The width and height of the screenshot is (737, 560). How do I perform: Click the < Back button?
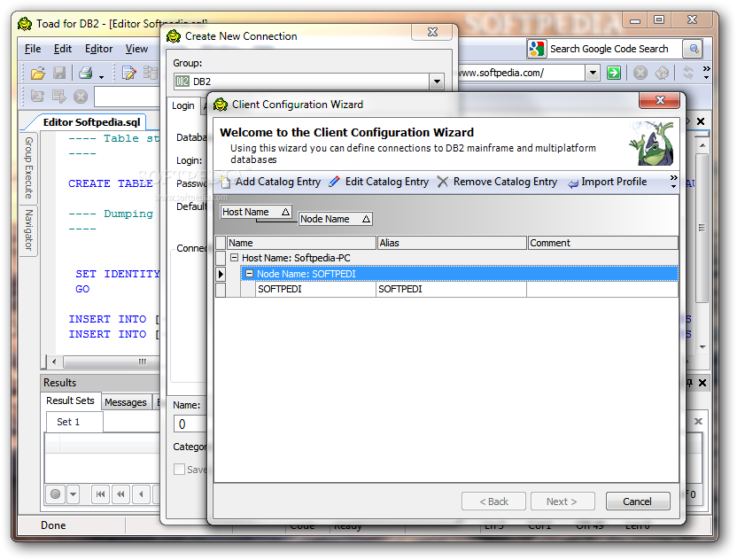pos(493,502)
